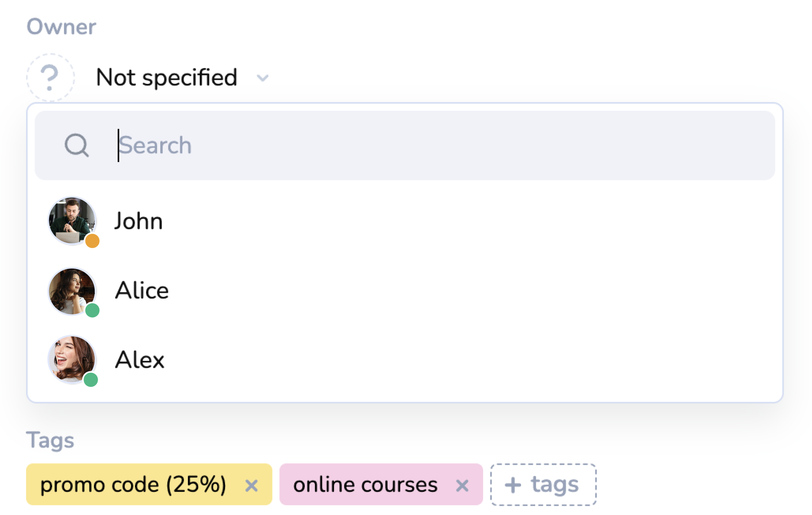
Task: Click the promo code (25%) tag label
Action: tap(133, 485)
